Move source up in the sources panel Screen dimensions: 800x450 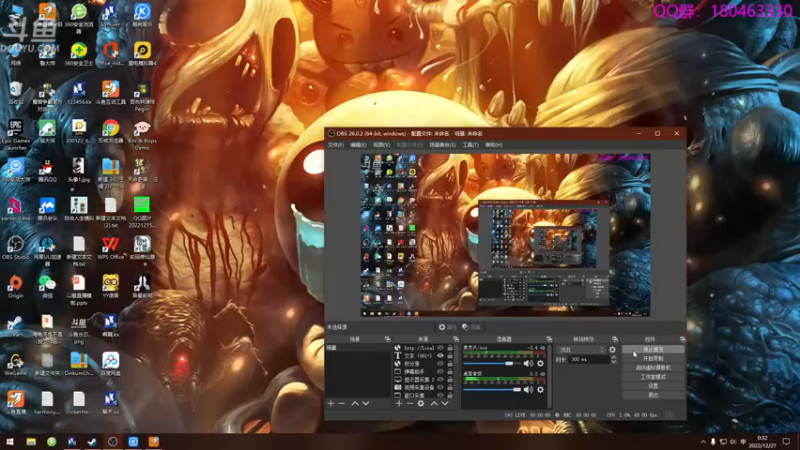pyautogui.click(x=434, y=404)
